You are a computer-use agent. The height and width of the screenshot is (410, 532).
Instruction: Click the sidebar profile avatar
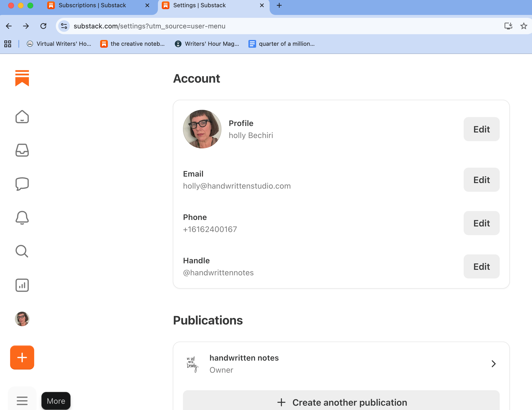[22, 319]
